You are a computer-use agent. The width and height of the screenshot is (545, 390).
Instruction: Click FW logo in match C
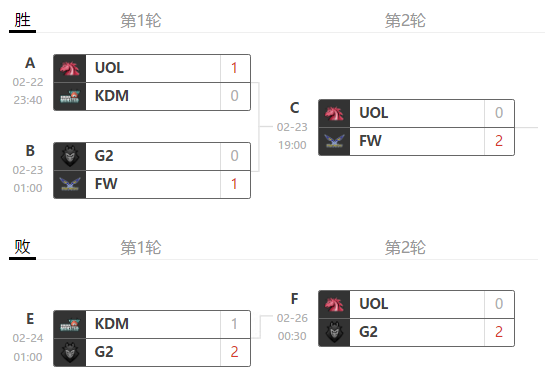[x=334, y=141]
